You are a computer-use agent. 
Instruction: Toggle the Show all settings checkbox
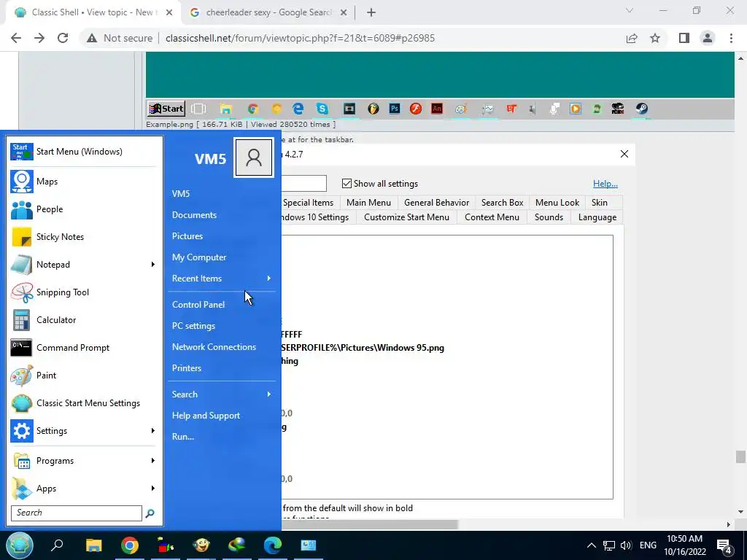(x=347, y=184)
